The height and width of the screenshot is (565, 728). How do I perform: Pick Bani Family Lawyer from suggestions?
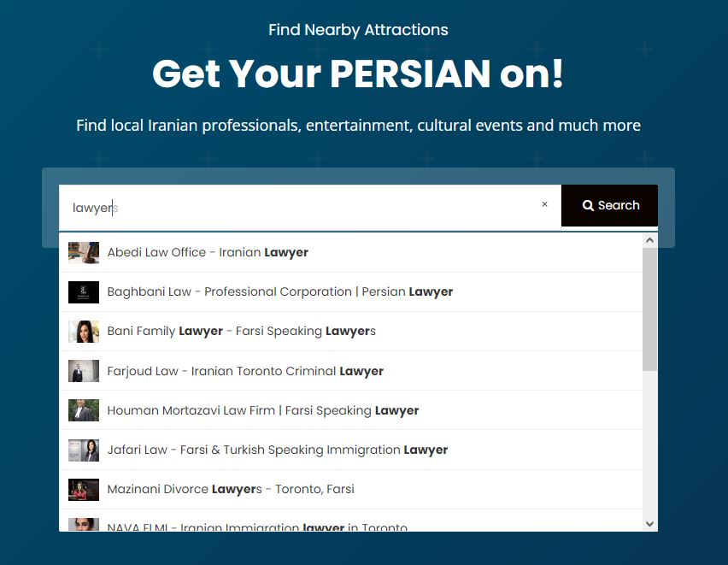[241, 332]
